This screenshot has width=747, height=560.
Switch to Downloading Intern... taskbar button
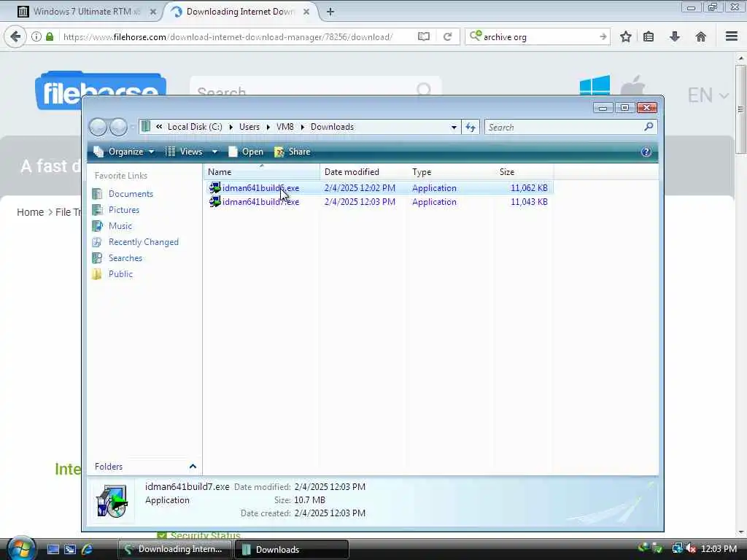tap(174, 549)
